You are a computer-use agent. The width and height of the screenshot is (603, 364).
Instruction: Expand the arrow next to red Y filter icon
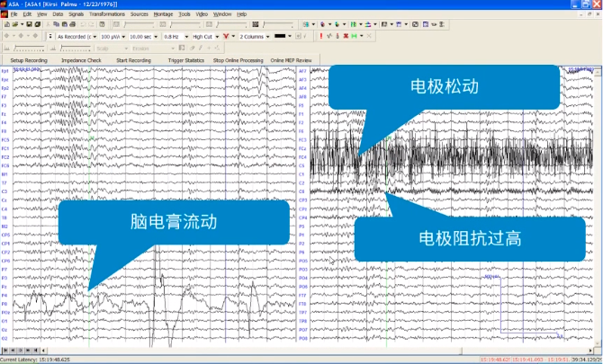(233, 37)
